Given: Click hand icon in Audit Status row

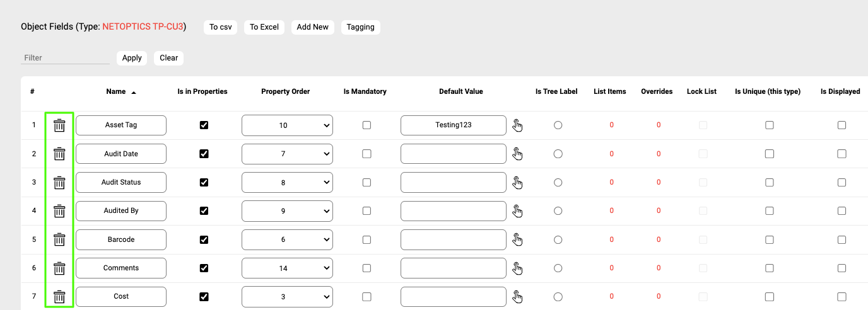Looking at the screenshot, I should tap(518, 182).
